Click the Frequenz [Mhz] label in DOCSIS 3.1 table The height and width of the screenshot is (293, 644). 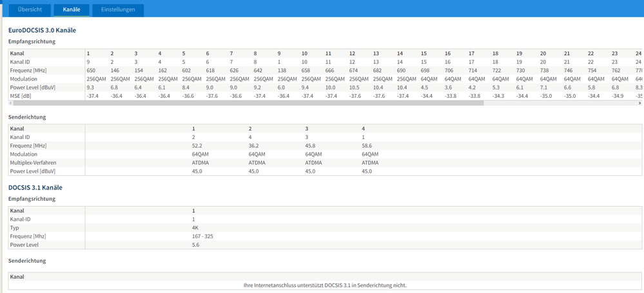tap(28, 236)
